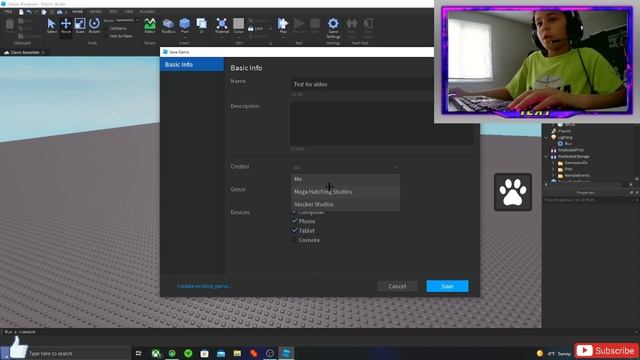Open the Mode Geometric dropdown
The width and height of the screenshot is (640, 360).
pos(127,20)
